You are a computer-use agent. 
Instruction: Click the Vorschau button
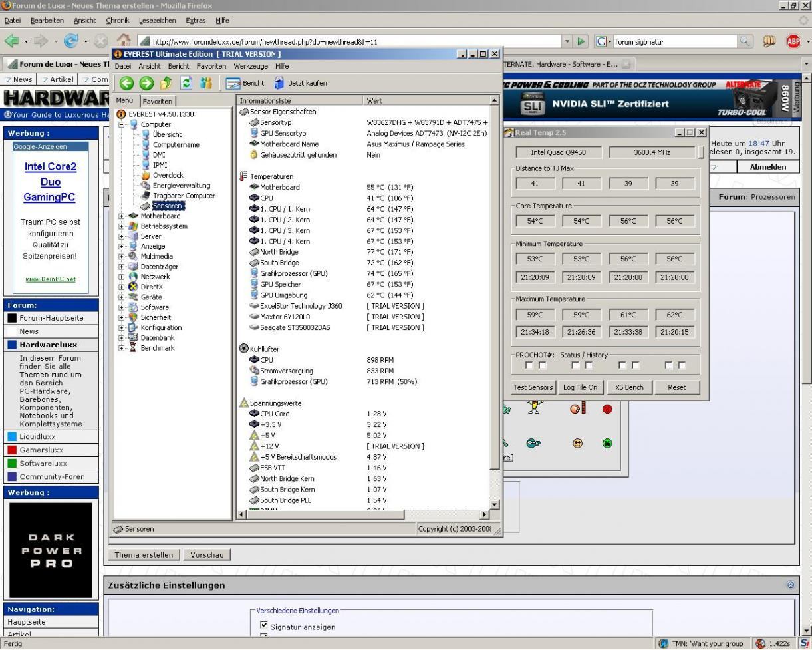click(207, 554)
